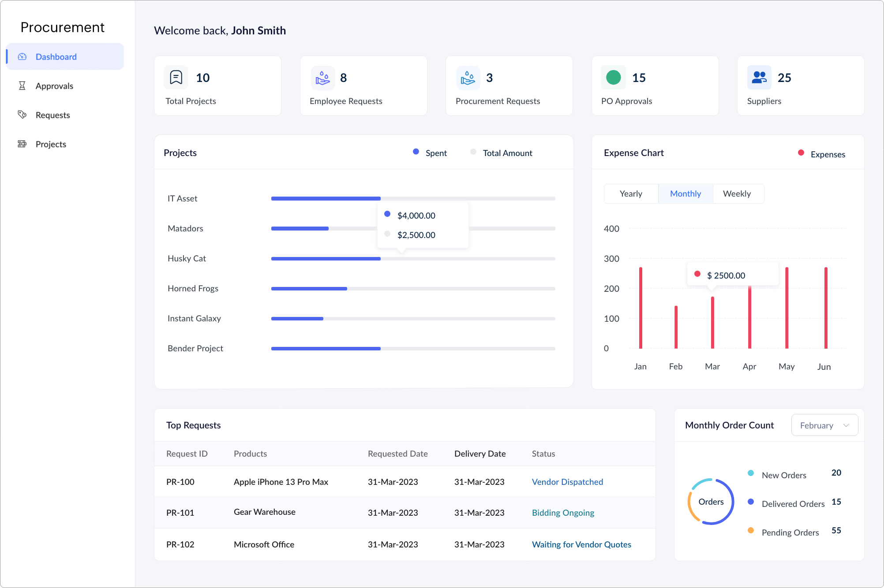Image resolution: width=884 pixels, height=588 pixels.
Task: Click the Bidding Ongoing status link for PR-101
Action: 563,513
